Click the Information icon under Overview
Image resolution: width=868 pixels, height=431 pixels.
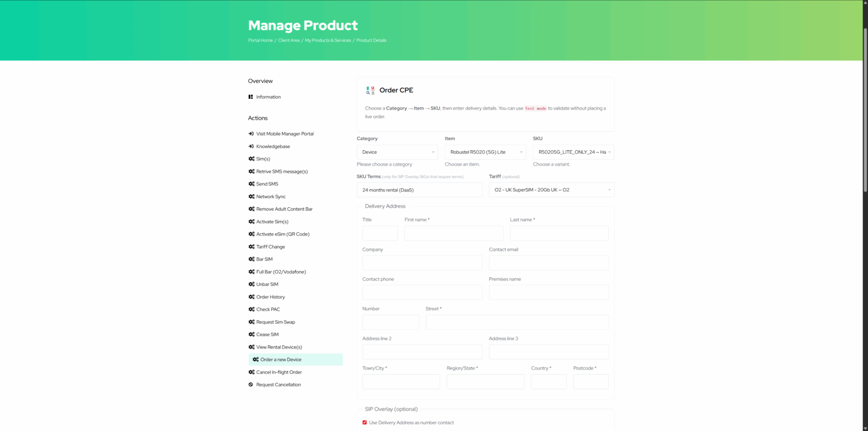click(x=250, y=97)
